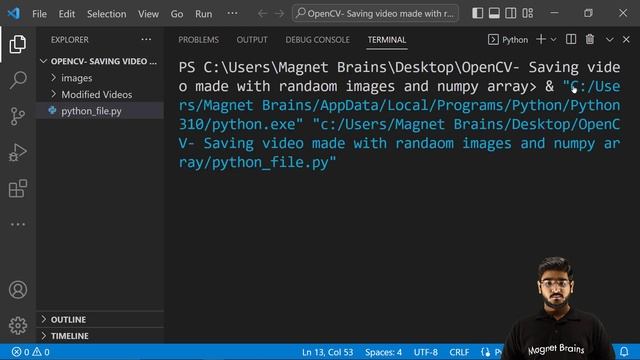The width and height of the screenshot is (640, 360).
Task: Change indentation via Spaces: 4
Action: tap(383, 352)
